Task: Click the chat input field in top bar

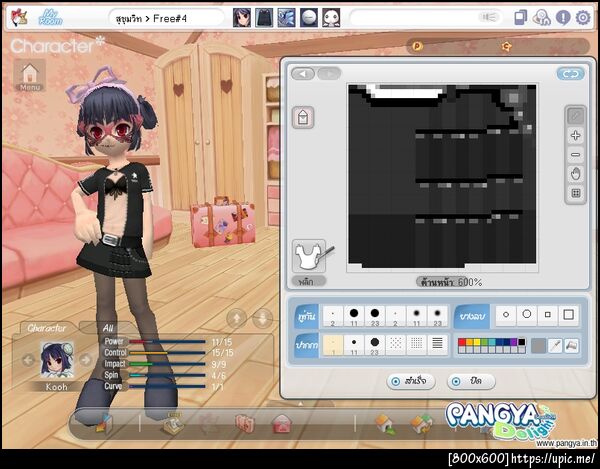Action: (x=426, y=18)
